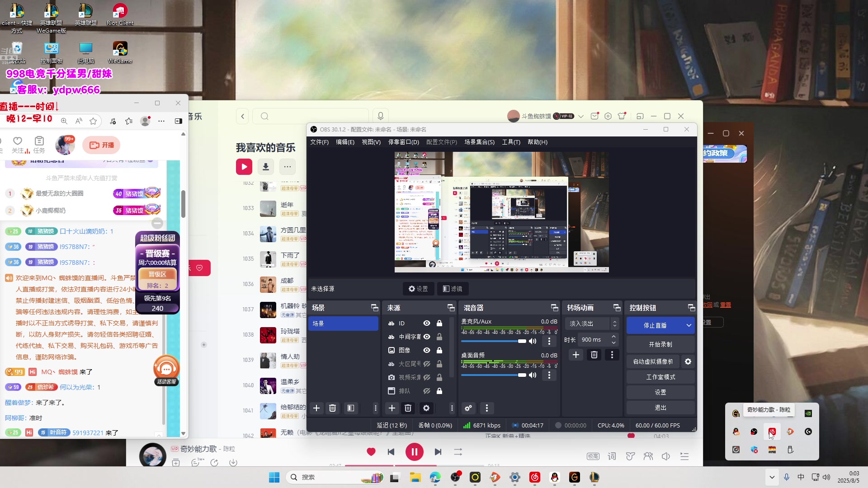
Task: Open the music player volume control
Action: [666, 456]
